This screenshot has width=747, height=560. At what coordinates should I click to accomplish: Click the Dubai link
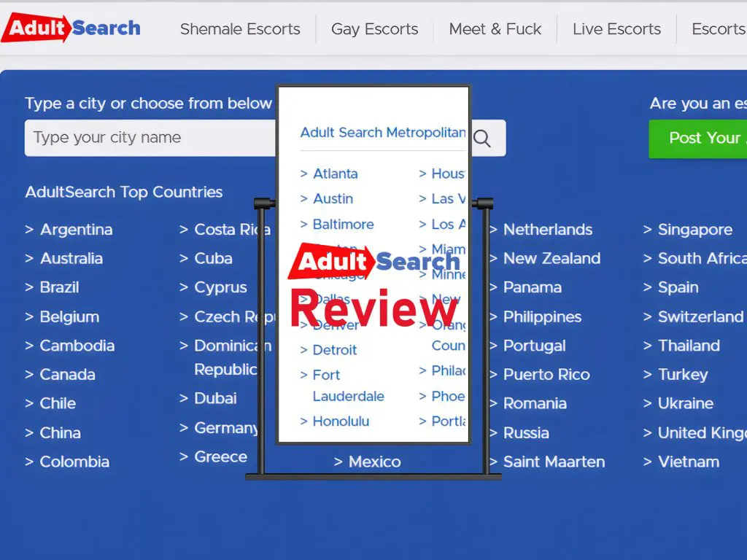215,398
